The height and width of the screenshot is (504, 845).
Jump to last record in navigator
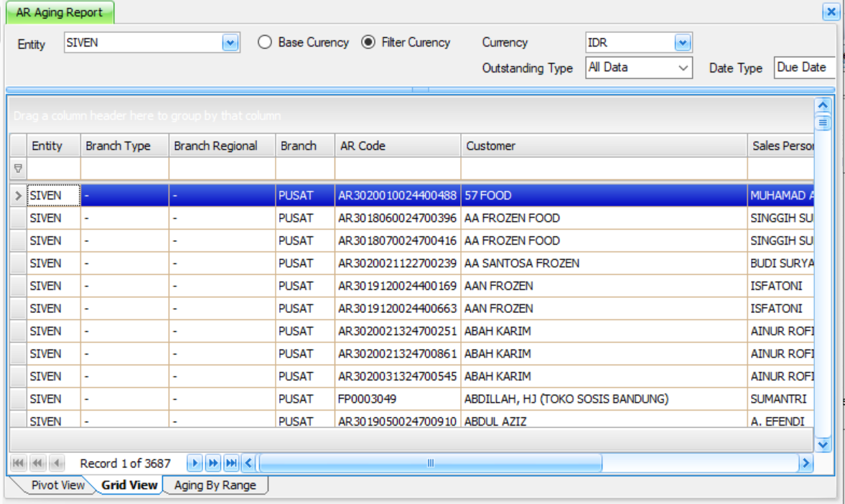232,463
